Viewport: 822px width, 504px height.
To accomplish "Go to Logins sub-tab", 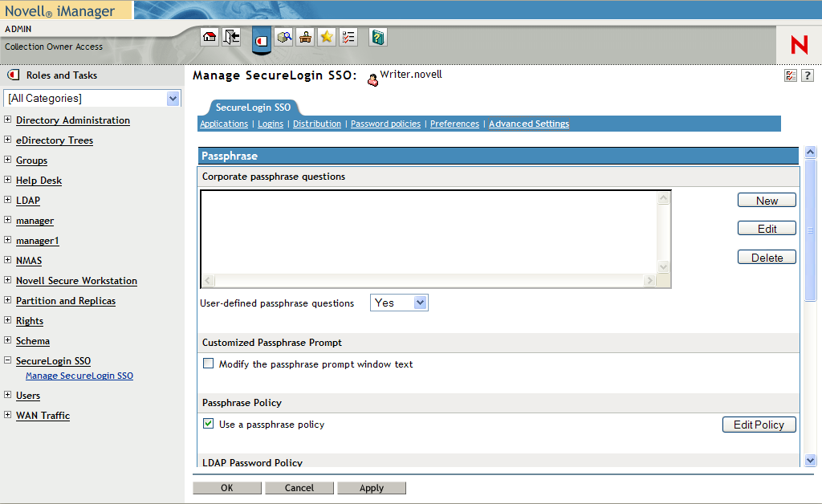I will [271, 124].
